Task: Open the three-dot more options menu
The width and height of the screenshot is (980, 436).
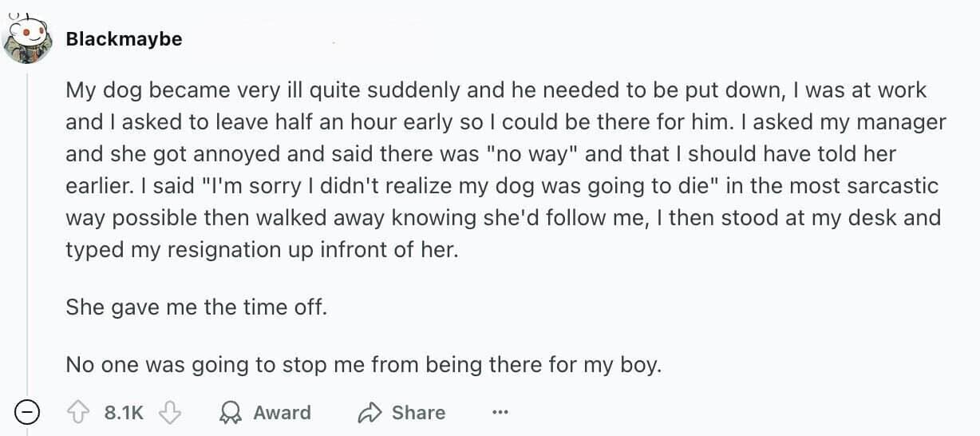Action: tap(500, 413)
